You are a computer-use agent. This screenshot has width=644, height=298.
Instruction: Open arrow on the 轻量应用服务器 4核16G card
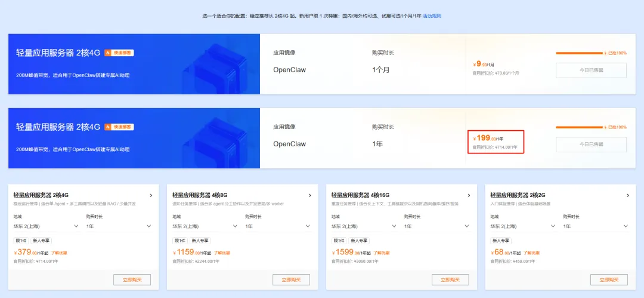tap(469, 195)
